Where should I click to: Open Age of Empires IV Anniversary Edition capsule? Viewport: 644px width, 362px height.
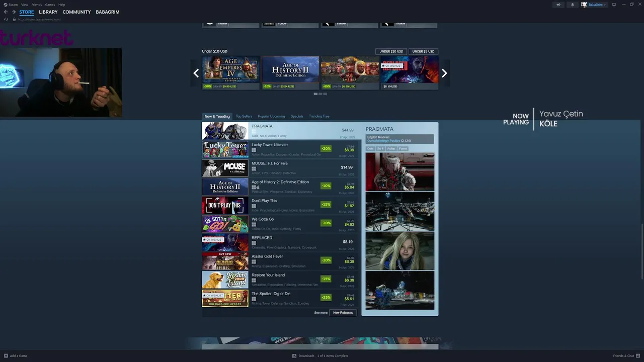pyautogui.click(x=230, y=73)
